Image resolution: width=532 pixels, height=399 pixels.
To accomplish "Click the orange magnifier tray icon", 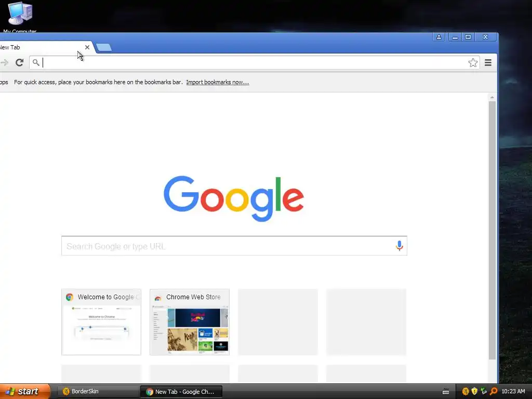I will point(494,392).
